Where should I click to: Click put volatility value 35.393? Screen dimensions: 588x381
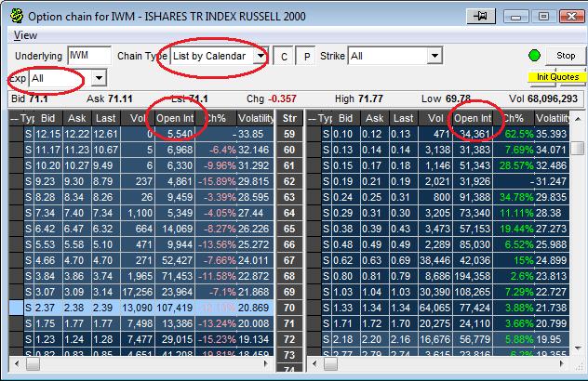[551, 134]
